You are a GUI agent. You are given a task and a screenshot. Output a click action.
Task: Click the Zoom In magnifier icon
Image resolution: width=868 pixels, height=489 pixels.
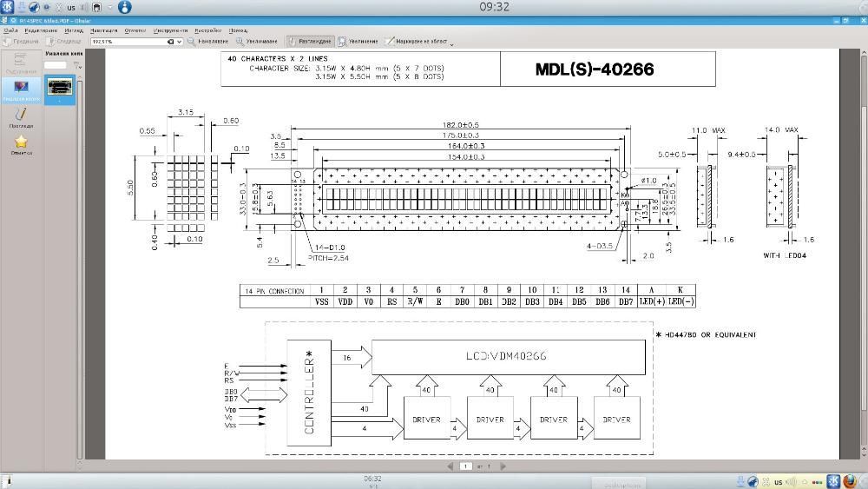[256, 42]
